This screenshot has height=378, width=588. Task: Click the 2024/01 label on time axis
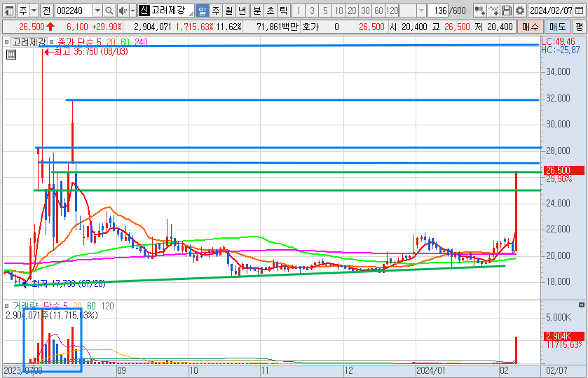431,370
